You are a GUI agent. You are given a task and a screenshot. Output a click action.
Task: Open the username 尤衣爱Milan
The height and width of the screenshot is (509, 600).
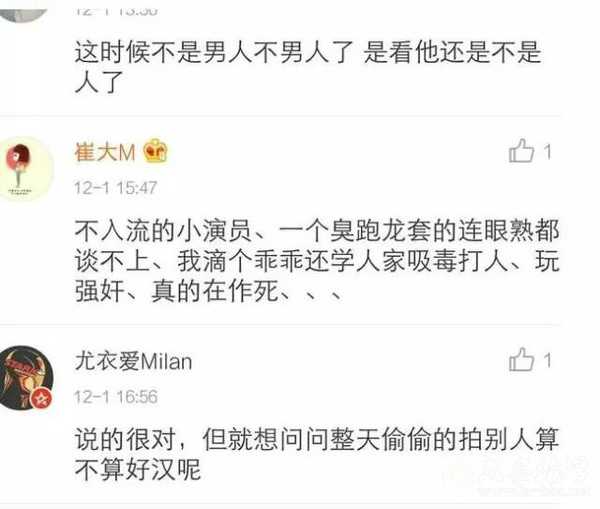pos(133,361)
